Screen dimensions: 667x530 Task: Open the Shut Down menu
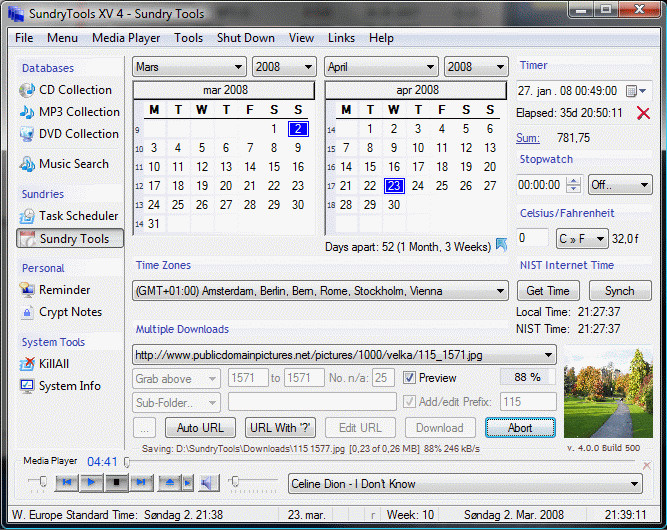[245, 38]
